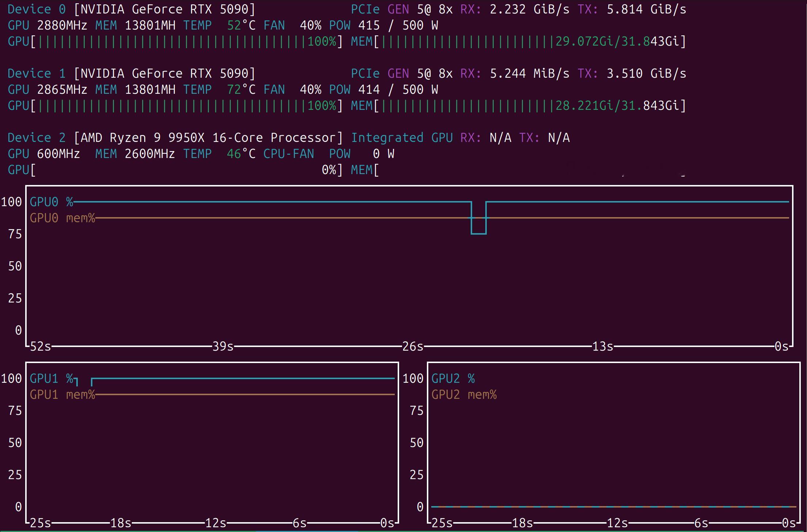The width and height of the screenshot is (807, 532).
Task: Click the GPU0 % legend label
Action: pos(51,202)
